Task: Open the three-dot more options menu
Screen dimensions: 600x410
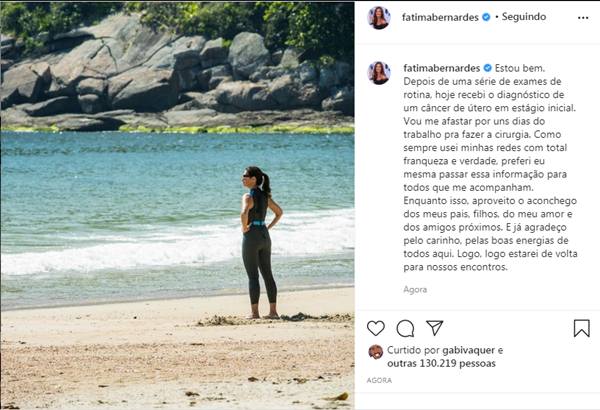Action: tap(583, 17)
